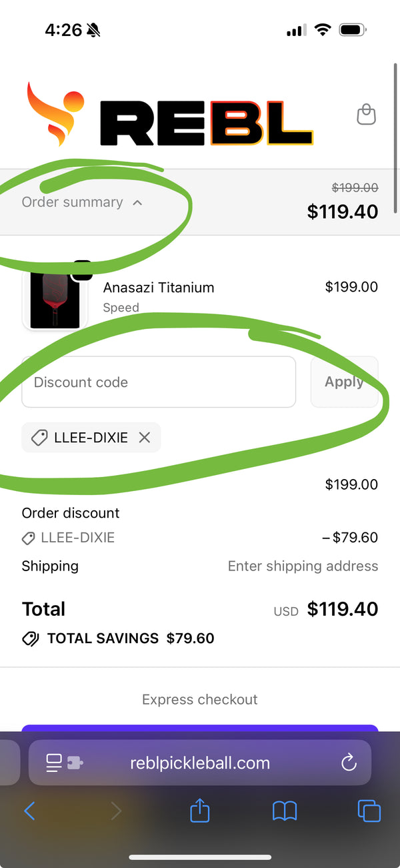This screenshot has width=400, height=868.
Task: Tap the tag icon beside TOTAL SAVINGS
Action: [31, 638]
